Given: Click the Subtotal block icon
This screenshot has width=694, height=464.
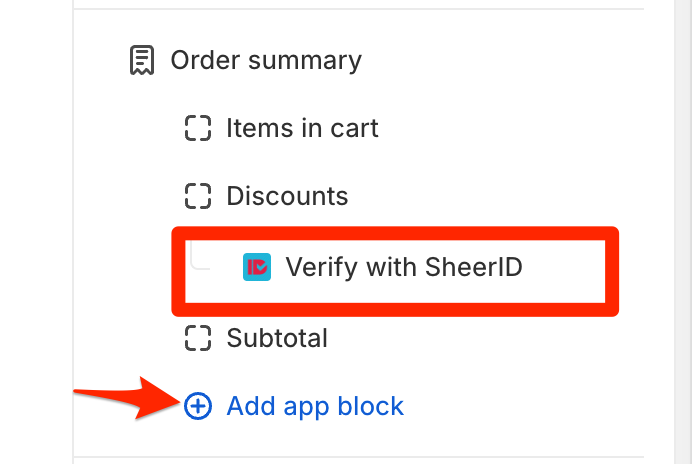Looking at the screenshot, I should click(199, 338).
